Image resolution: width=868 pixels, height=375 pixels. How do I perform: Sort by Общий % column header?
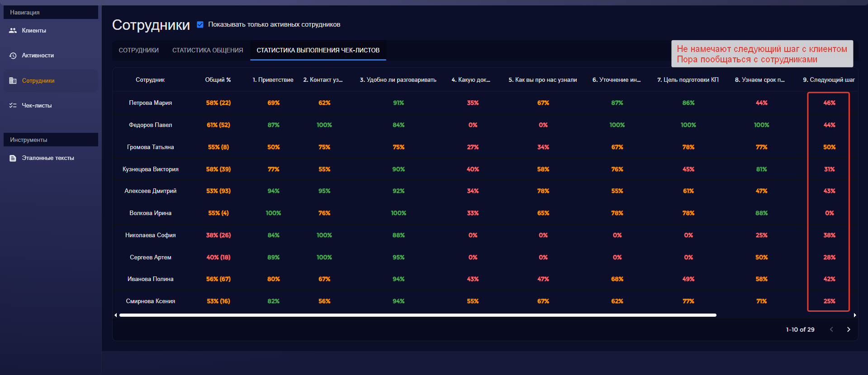(218, 80)
